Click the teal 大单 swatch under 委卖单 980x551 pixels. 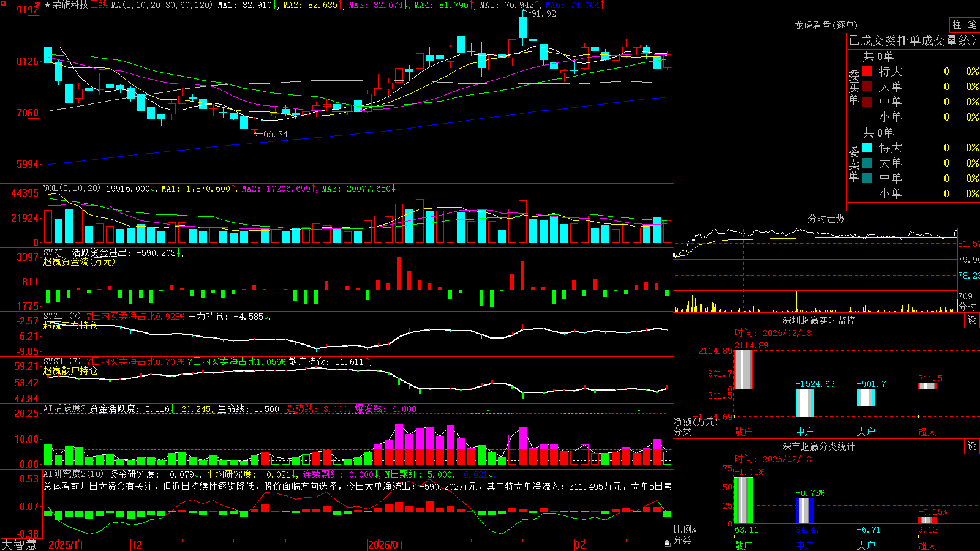(x=867, y=163)
